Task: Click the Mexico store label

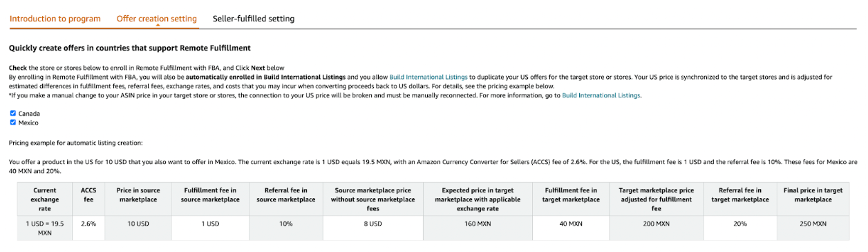Action: coord(28,123)
